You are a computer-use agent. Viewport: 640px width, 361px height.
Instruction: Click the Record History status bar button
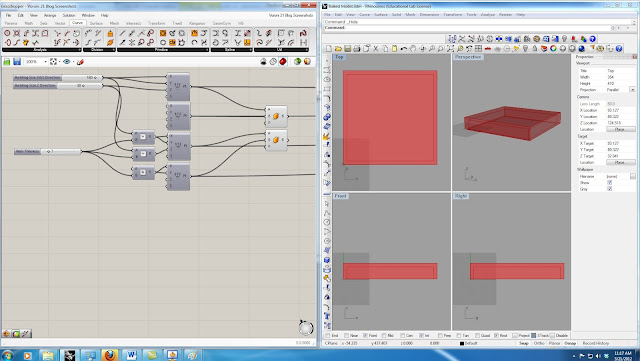coord(595,343)
